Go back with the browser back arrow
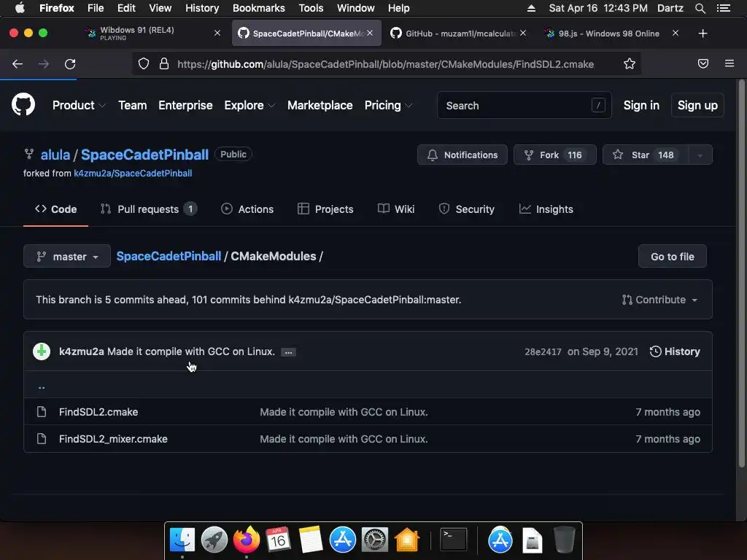The height and width of the screenshot is (560, 747). 18,64
